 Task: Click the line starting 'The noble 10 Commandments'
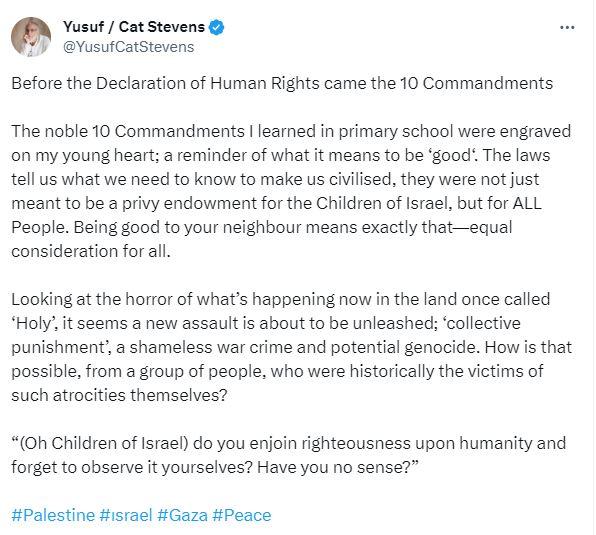click(291, 131)
